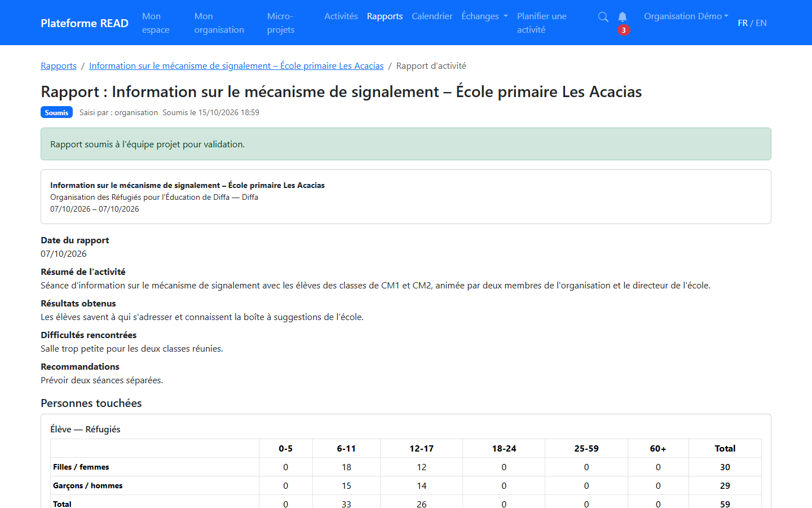
Task: Open notifications bell with 3 badge
Action: pos(623,23)
